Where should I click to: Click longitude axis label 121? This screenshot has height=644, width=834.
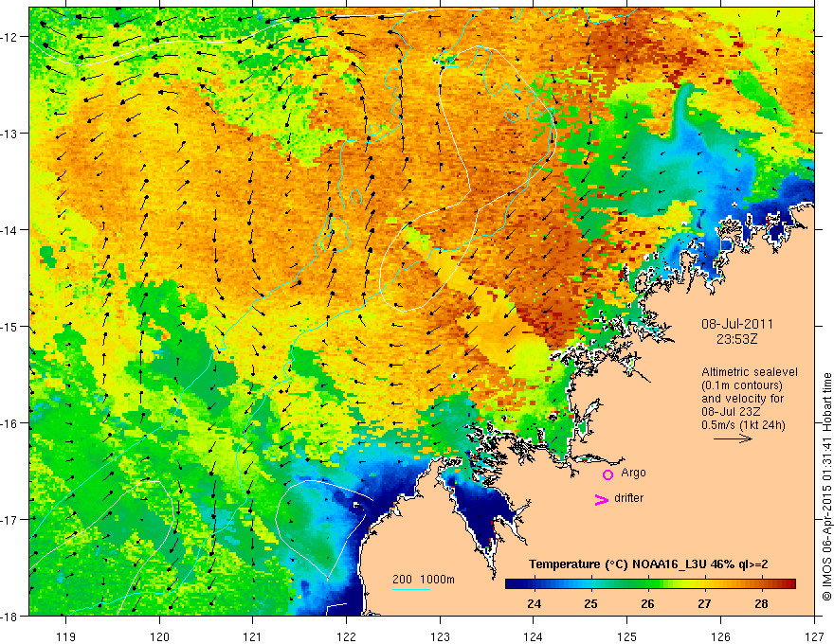253,636
